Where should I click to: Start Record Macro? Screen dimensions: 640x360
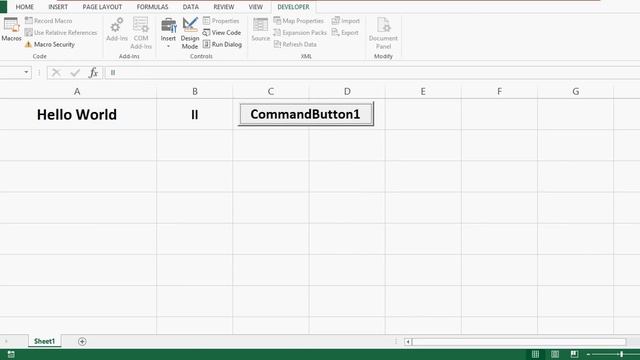click(48, 20)
